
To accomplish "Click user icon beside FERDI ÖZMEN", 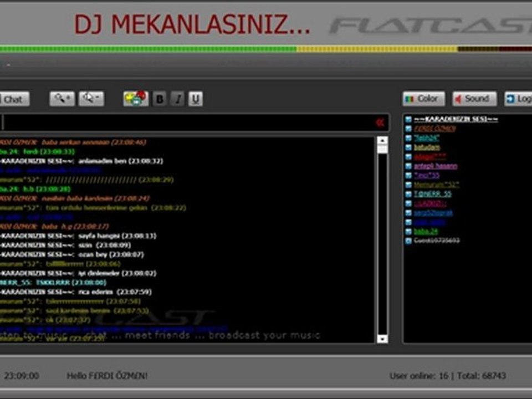I will click(x=408, y=129).
